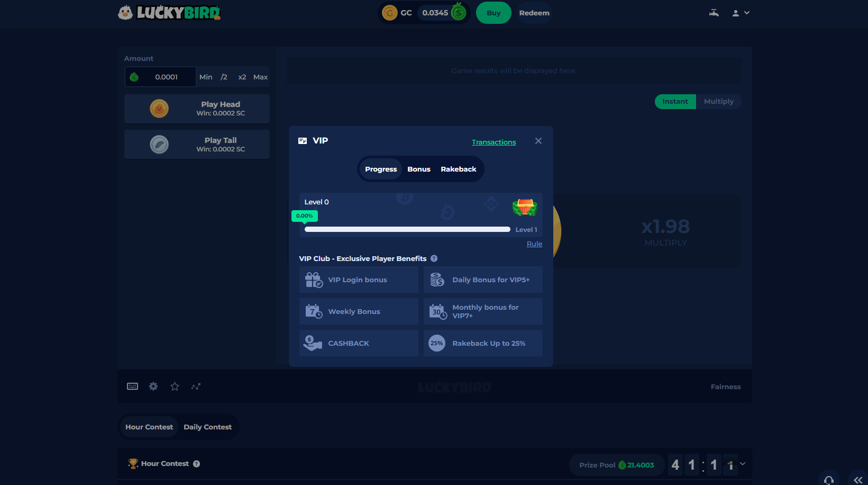
Task: Click the Redeem button
Action: (x=534, y=13)
